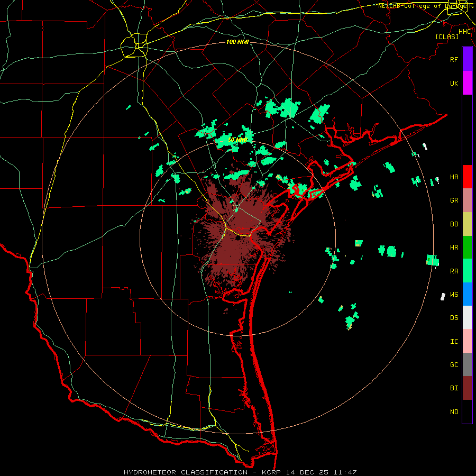Click the '11:47' timestamp in the bottom caption
Image resolution: width=476 pixels, height=476 pixels.
tap(345, 472)
